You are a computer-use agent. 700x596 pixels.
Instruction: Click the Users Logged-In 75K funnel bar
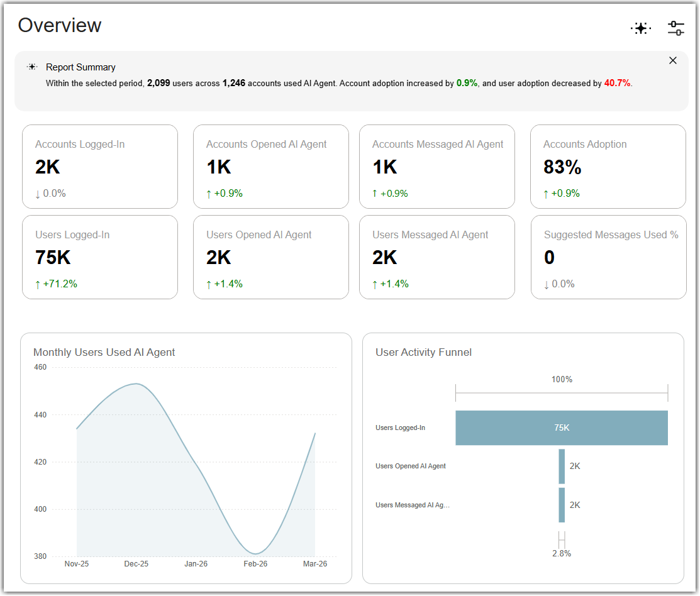[562, 428]
